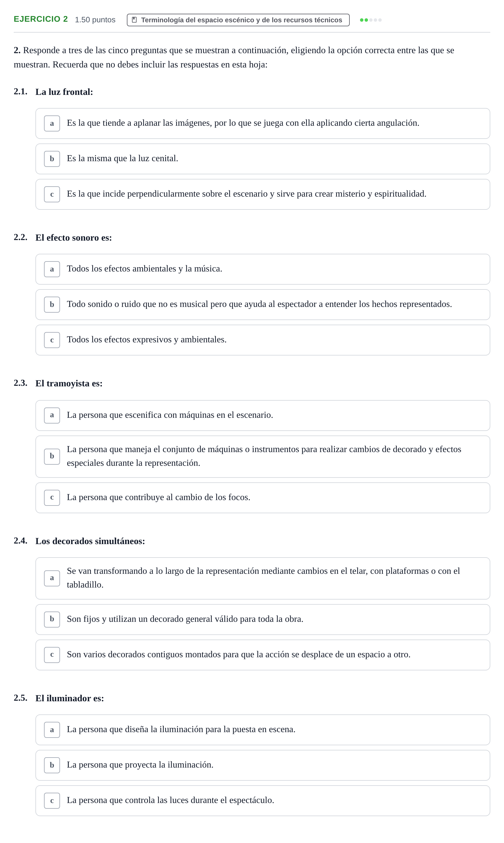The width and height of the screenshot is (504, 843).
Task: Click the question title 'El efecto sonoro es:'
Action: (x=74, y=237)
